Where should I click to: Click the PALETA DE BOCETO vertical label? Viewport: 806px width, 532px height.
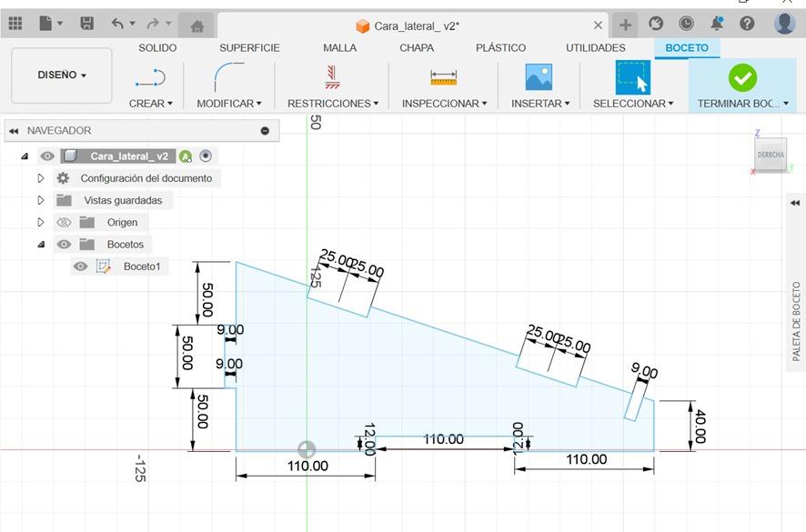796,321
